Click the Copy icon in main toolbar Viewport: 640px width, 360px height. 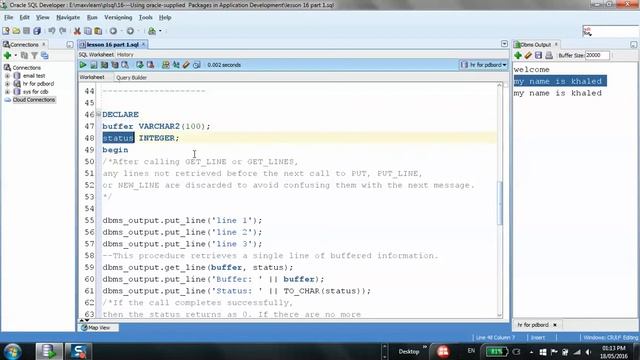point(88,31)
